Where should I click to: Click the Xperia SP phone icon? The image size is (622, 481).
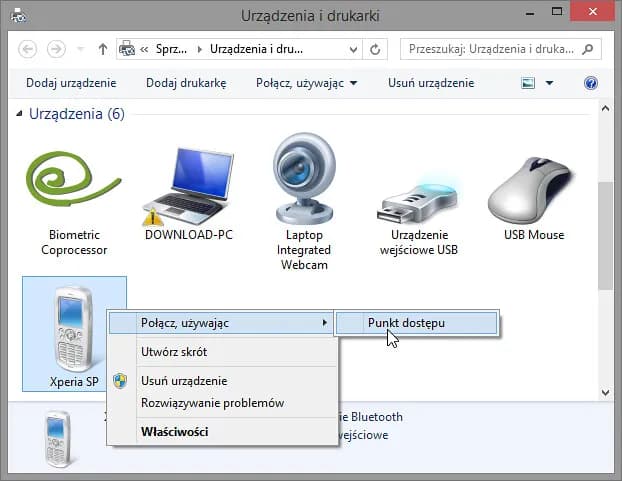73,330
